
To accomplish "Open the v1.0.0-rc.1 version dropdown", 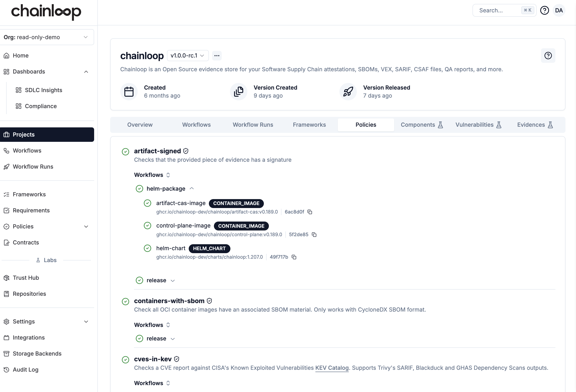I will (x=187, y=55).
